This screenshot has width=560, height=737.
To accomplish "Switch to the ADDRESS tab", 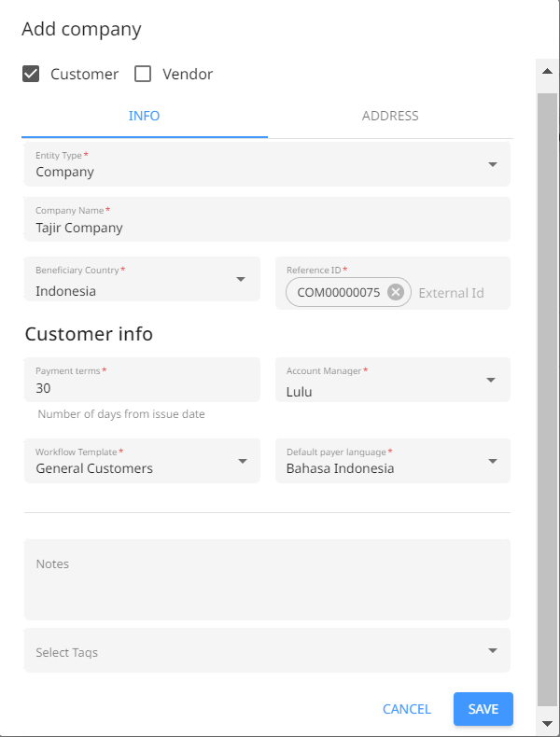I will click(390, 116).
